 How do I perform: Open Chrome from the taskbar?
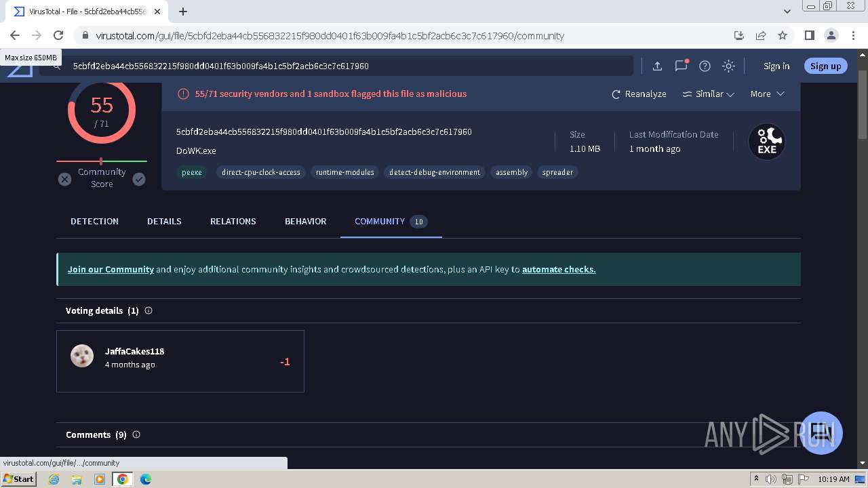(x=123, y=479)
